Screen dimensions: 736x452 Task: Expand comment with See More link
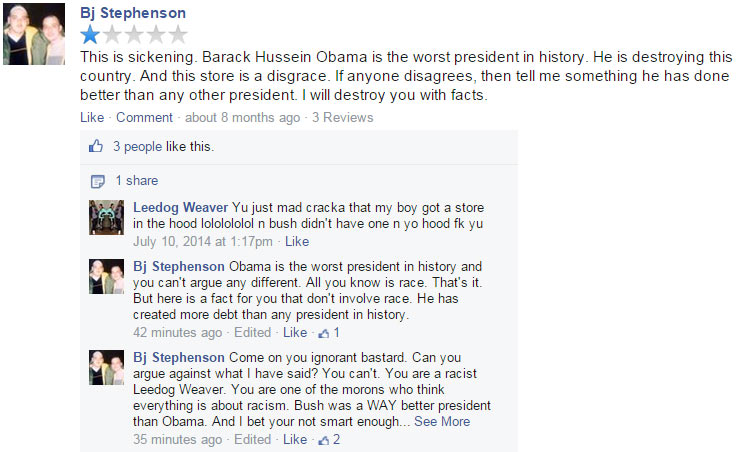442,421
